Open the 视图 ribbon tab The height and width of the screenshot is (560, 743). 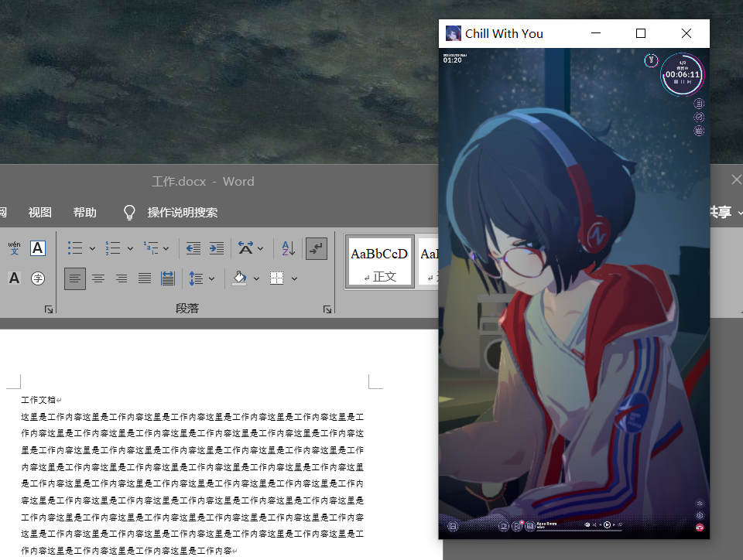[40, 213]
